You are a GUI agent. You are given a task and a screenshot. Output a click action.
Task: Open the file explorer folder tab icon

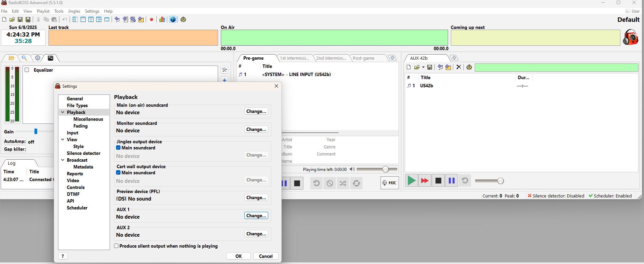click(11, 58)
